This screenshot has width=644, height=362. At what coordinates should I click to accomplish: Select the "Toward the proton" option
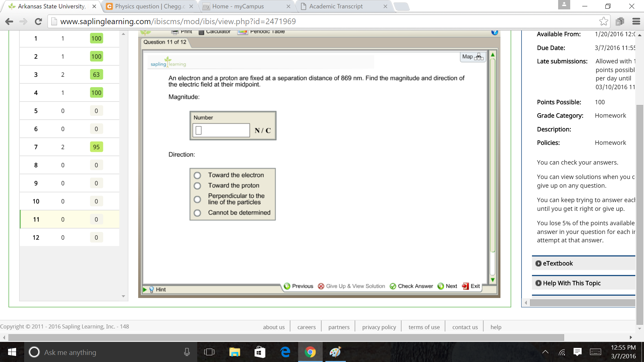197,186
